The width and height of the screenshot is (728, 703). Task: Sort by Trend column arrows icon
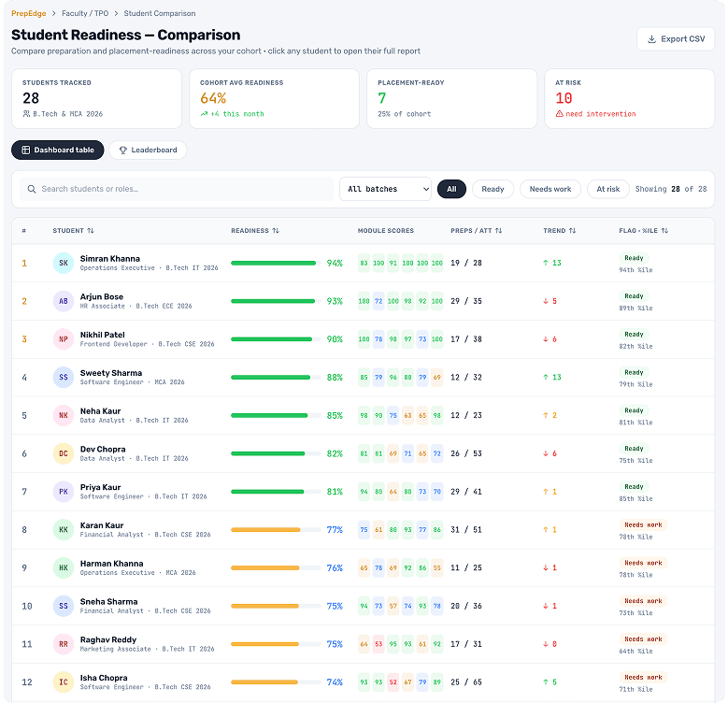(573, 230)
